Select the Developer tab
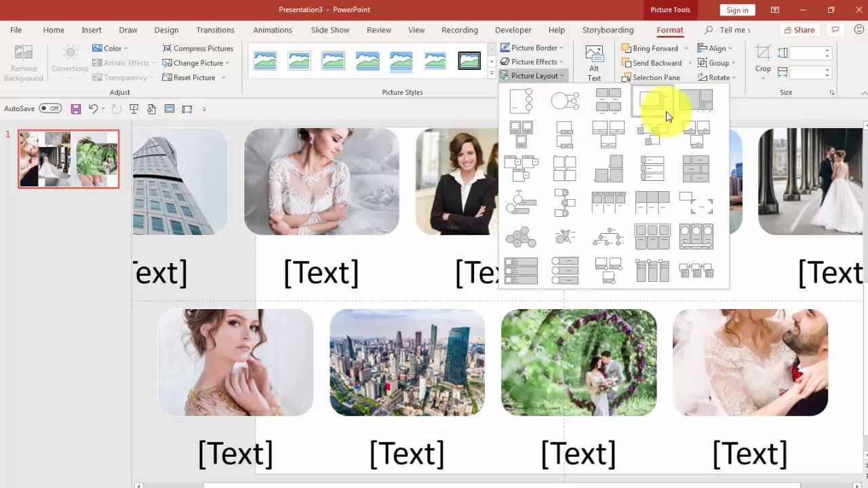The width and height of the screenshot is (868, 488). coord(513,30)
